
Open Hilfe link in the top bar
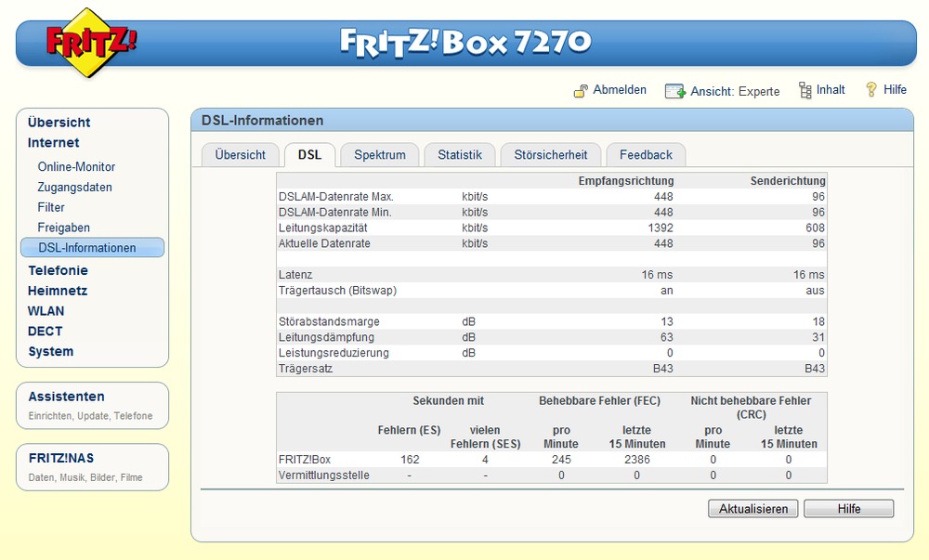tap(895, 90)
